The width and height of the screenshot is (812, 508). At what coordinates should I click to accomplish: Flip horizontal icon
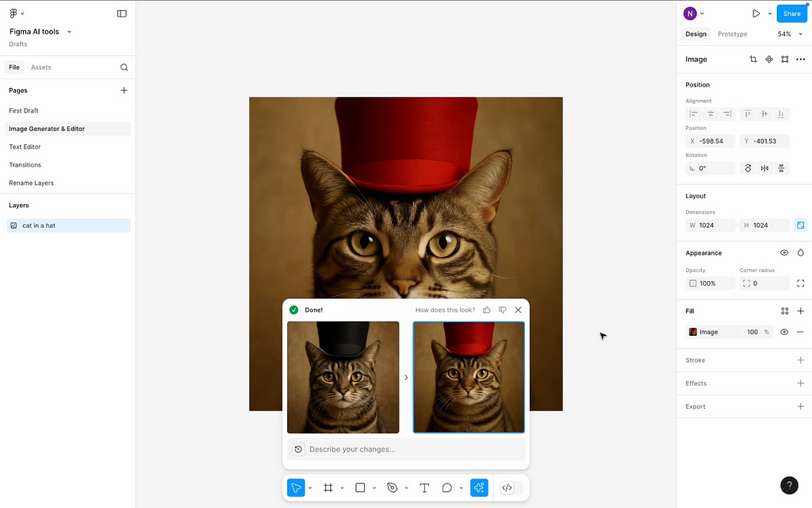tap(764, 168)
